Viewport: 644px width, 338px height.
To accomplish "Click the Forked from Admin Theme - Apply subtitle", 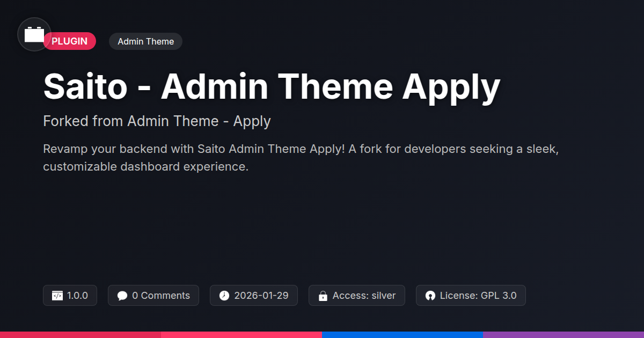I will tap(157, 121).
